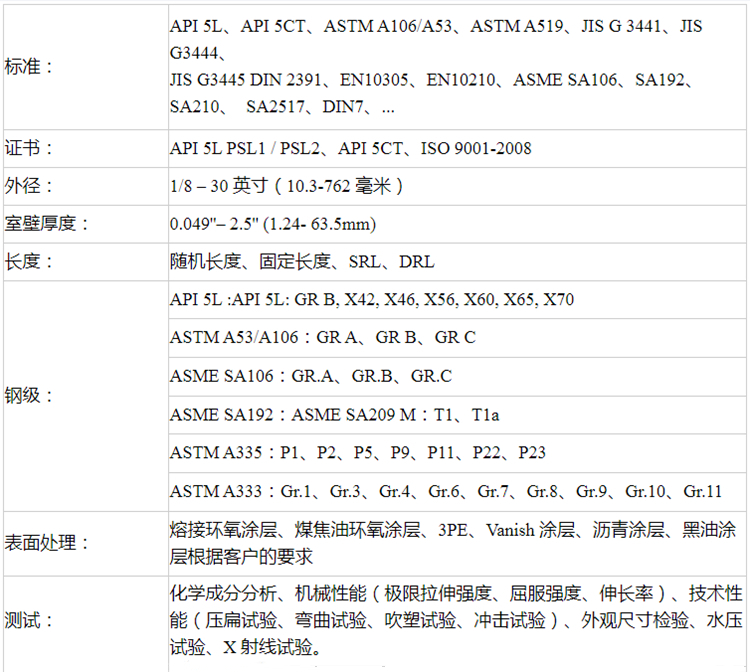Click the ASTM A335 P1, P2 row
Viewport: 750px width, 672px height.
[x=358, y=453]
